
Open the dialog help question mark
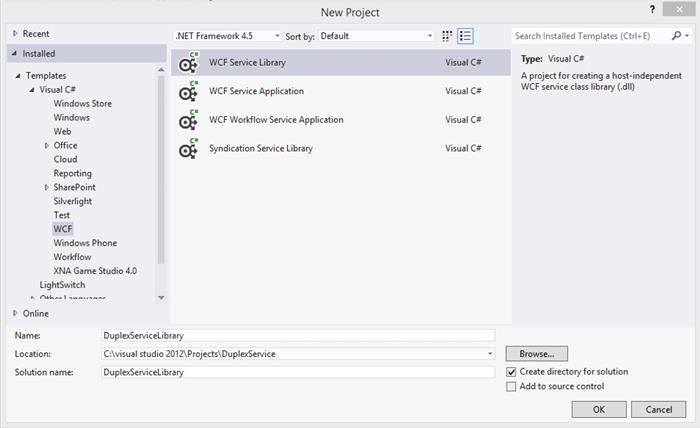coord(652,9)
